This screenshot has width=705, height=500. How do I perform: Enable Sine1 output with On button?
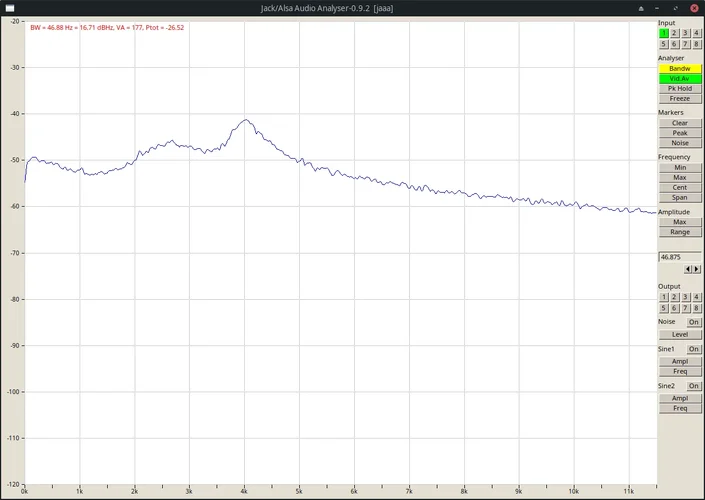point(694,349)
